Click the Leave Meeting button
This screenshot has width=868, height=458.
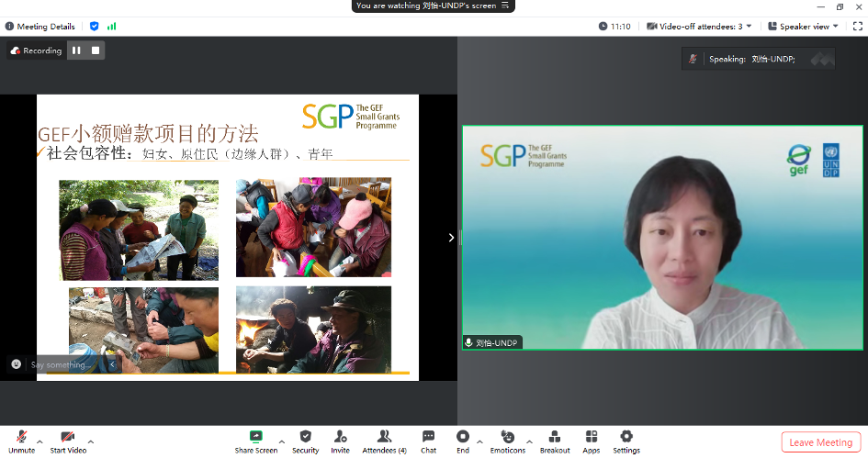(x=820, y=442)
